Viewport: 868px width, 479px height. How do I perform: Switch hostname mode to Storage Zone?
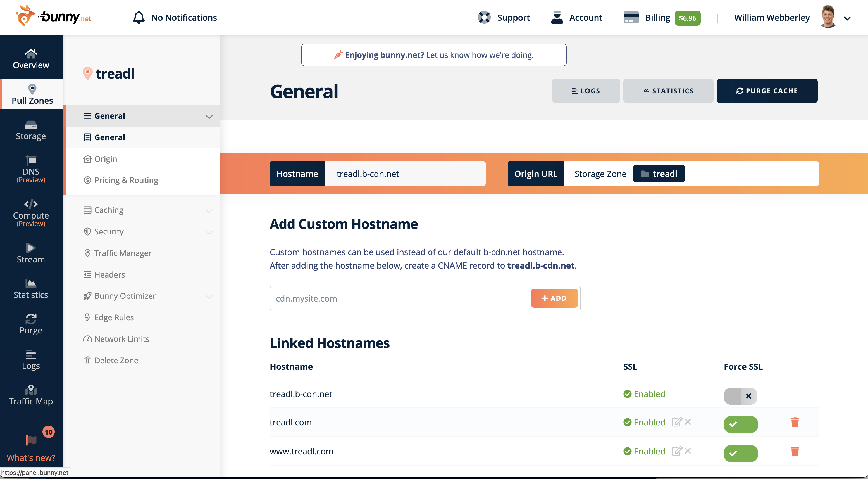pos(600,174)
